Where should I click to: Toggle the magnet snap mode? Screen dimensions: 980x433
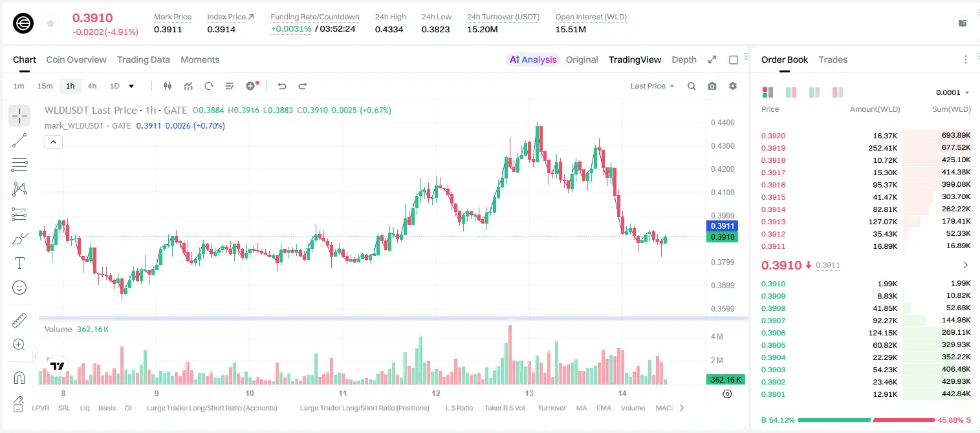pyautogui.click(x=19, y=377)
